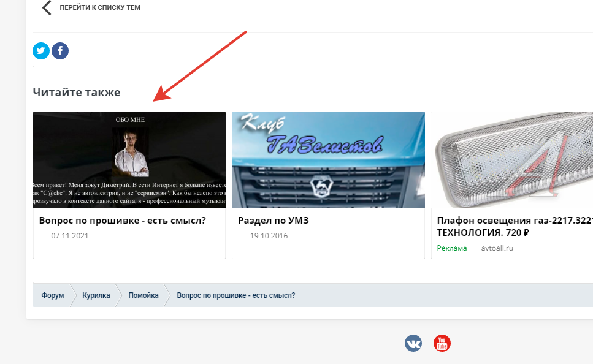Share the topic on Twitter

[x=41, y=51]
